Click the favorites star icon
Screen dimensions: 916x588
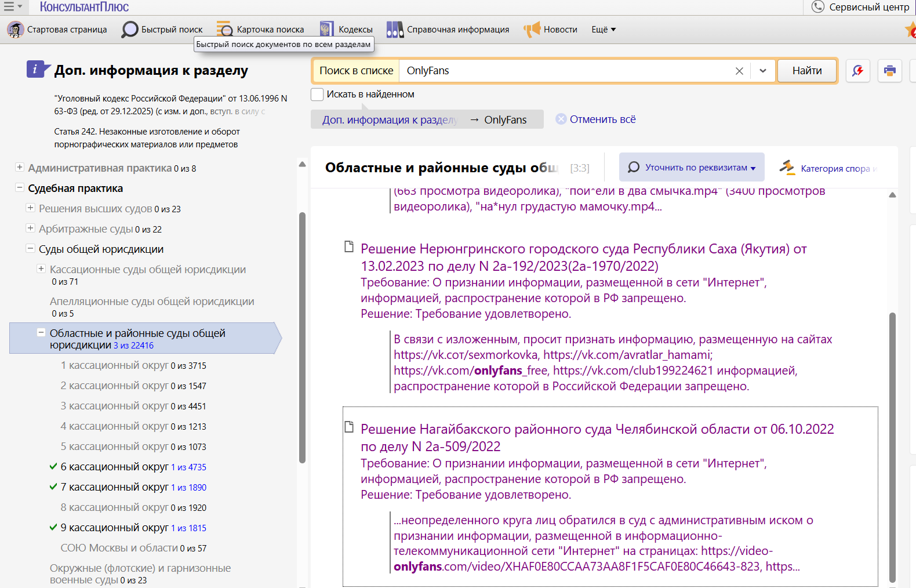(911, 30)
